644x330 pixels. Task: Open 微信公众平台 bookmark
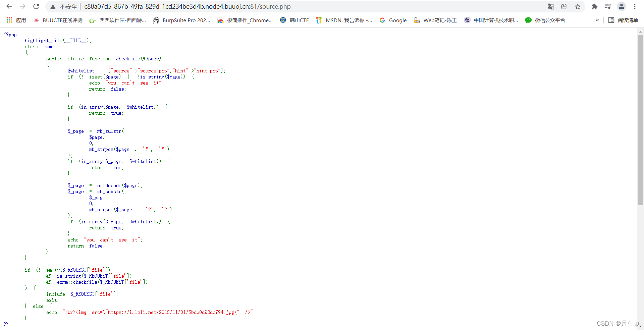tap(545, 20)
